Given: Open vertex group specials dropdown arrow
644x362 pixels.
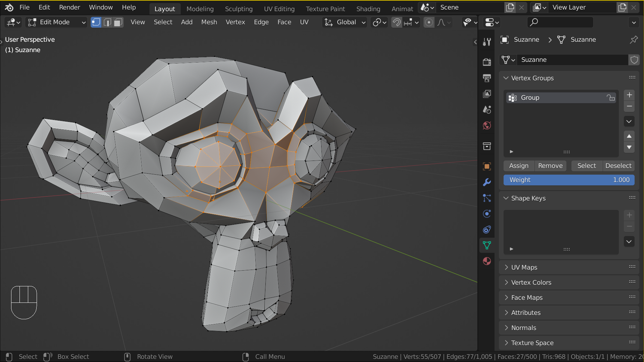Looking at the screenshot, I should pyautogui.click(x=629, y=121).
